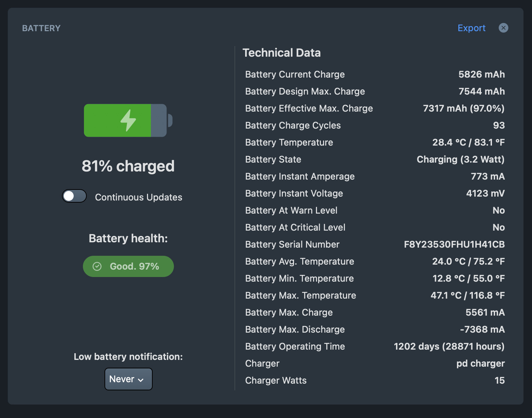
Task: Click the checkmark icon in health badge
Action: [x=97, y=266]
